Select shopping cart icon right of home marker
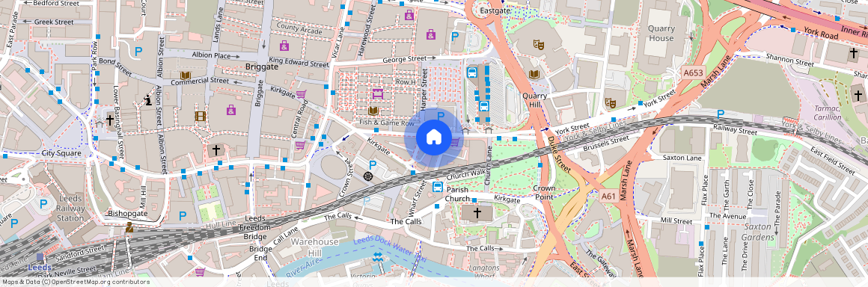This screenshot has height=287, width=868. click(455, 142)
